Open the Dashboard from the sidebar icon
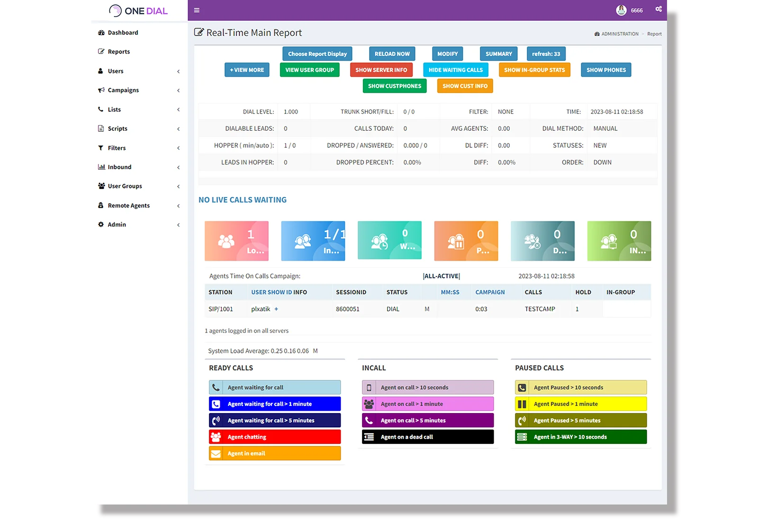This screenshot has width=758, height=532. pyautogui.click(x=101, y=32)
